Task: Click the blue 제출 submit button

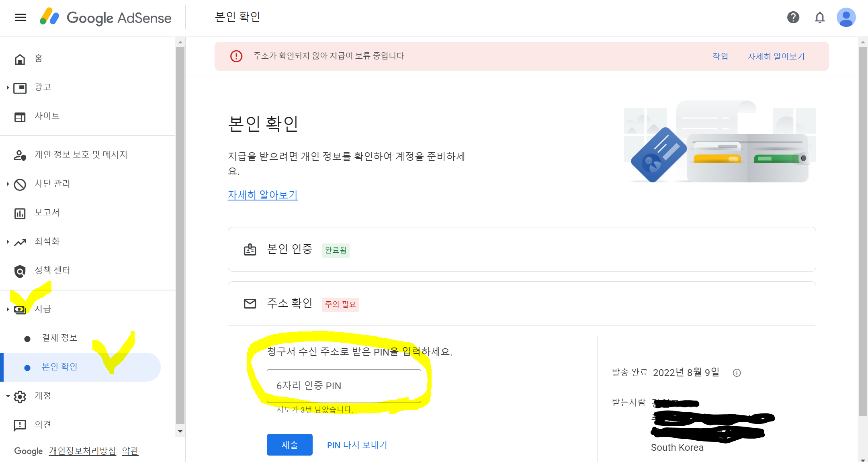Action: coord(289,445)
